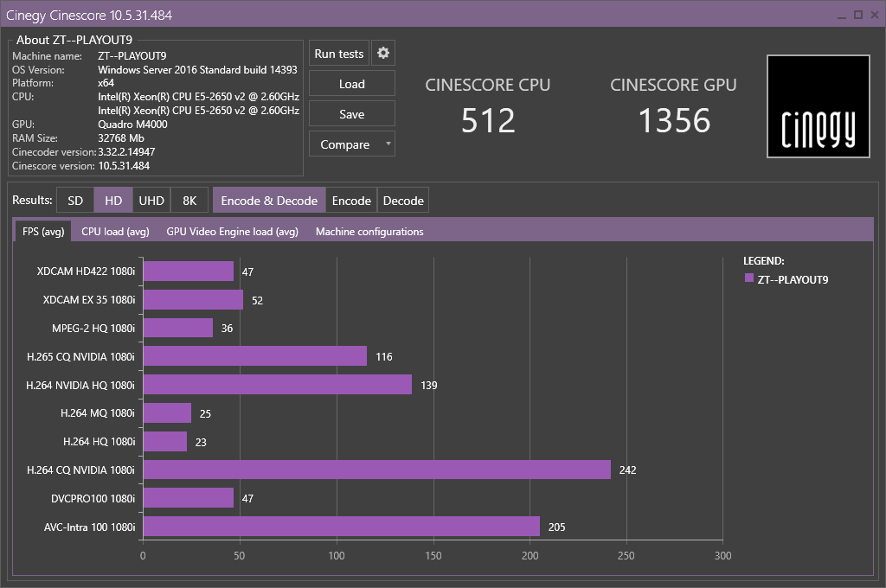Viewport: 886px width, 588px height.
Task: View Machine configurations tab
Action: point(369,232)
